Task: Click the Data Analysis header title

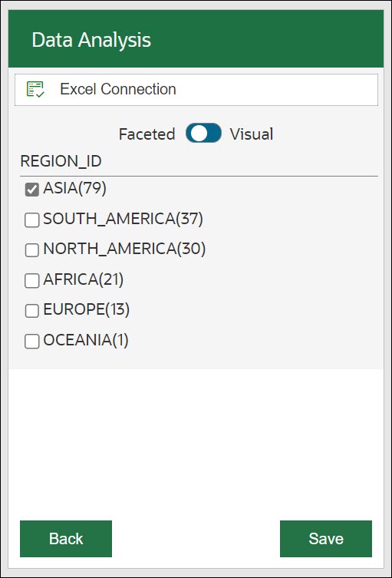Action: 91,40
